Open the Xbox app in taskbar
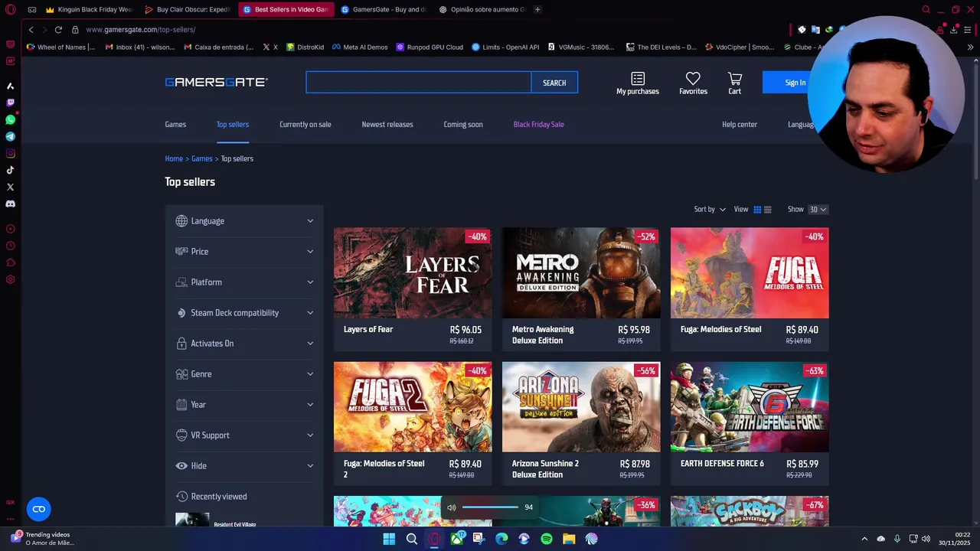Viewport: 980px width, 551px height. click(457, 539)
